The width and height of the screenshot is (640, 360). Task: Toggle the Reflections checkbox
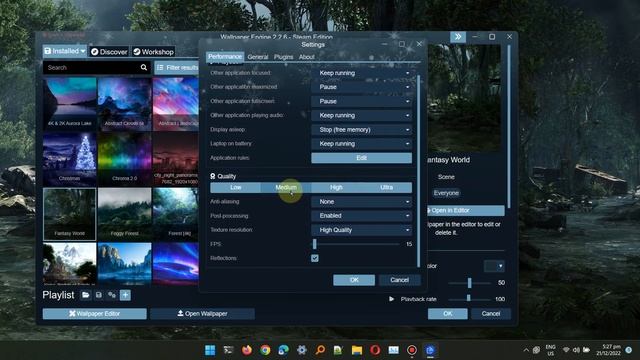click(x=315, y=258)
